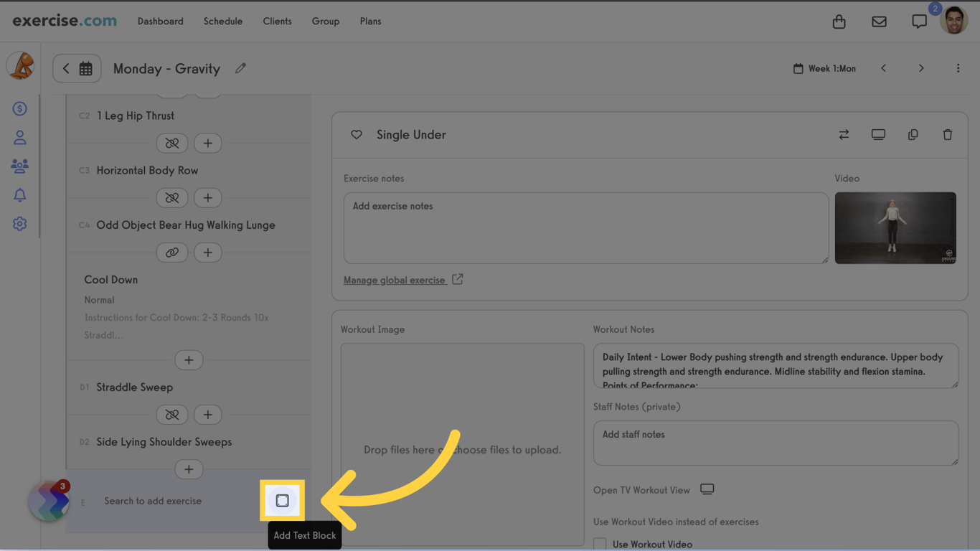
Task: Select the Cool Down block
Action: click(110, 280)
